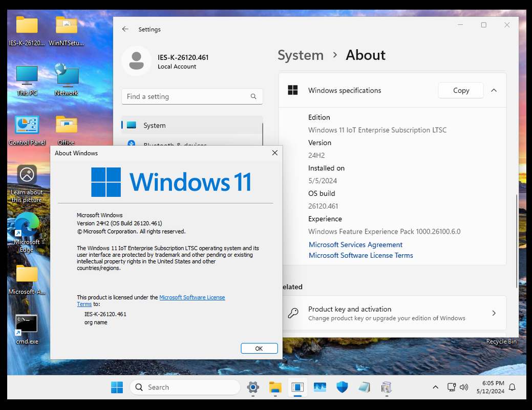Go to System breadcrumb
This screenshot has height=410, width=532.
[301, 55]
